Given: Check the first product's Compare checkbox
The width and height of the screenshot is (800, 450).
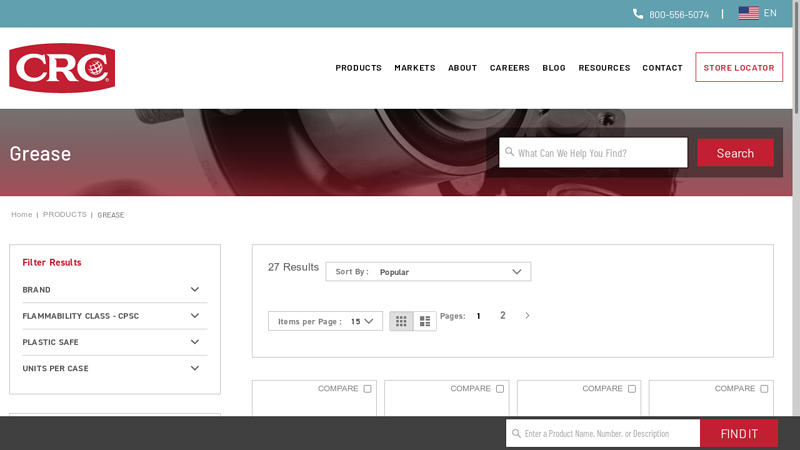Looking at the screenshot, I should pos(367,389).
